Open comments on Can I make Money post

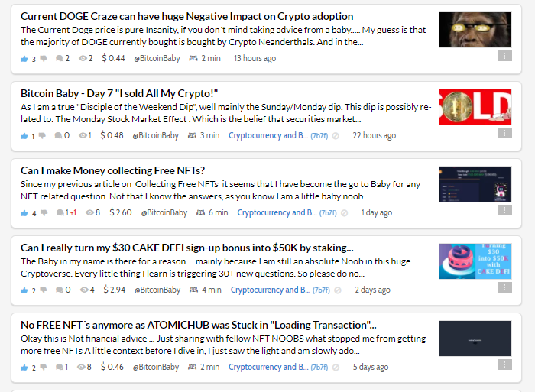(x=60, y=213)
